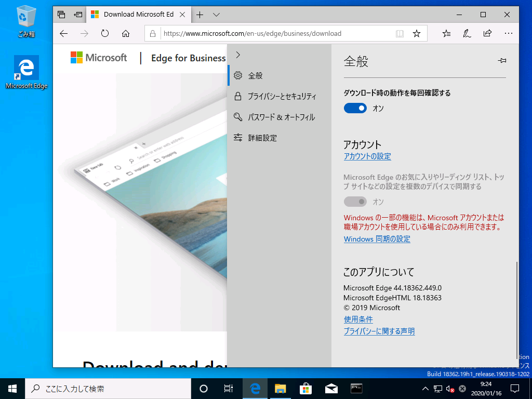Click the forward arrow button

(x=84, y=33)
